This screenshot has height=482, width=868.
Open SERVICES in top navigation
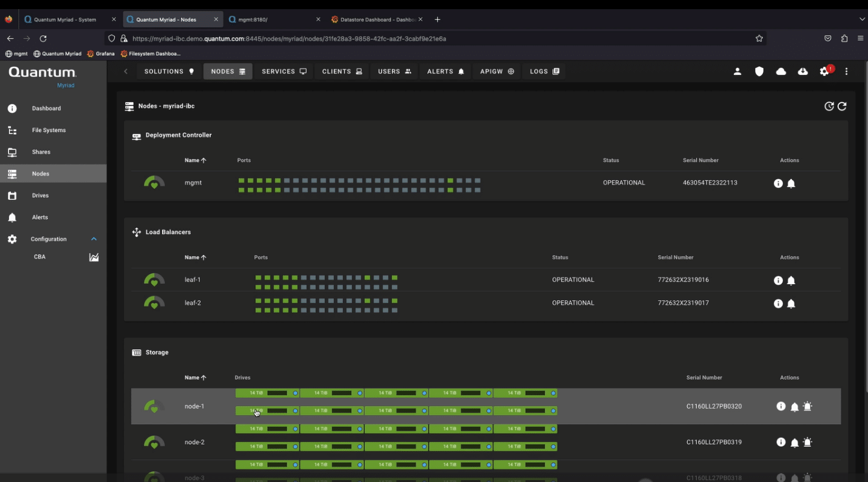[284, 72]
